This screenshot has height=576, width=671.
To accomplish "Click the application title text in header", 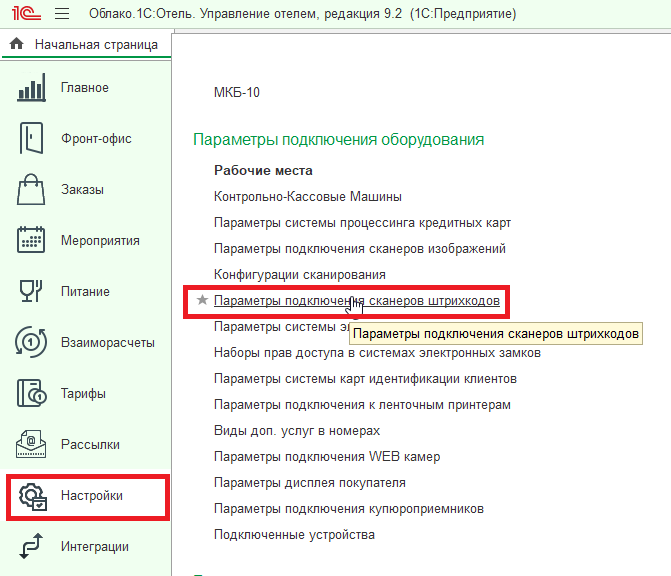I will click(303, 14).
